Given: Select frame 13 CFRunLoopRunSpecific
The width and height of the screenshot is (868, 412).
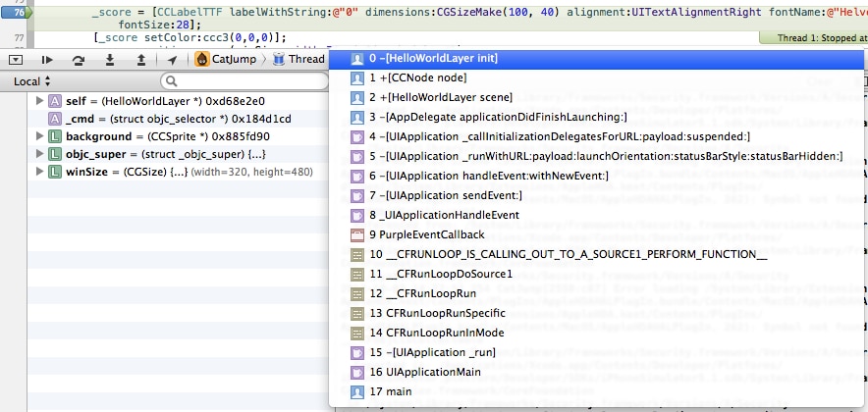Looking at the screenshot, I should pyautogui.click(x=596, y=313).
